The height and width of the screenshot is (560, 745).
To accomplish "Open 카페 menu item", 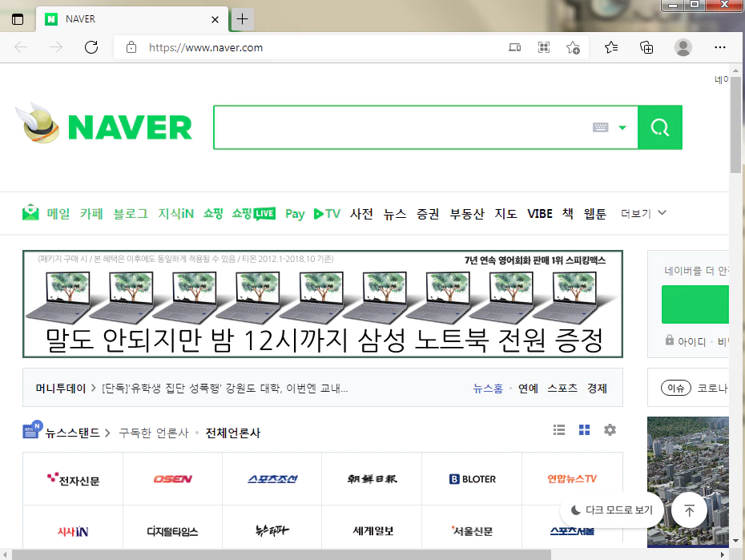I will pyautogui.click(x=91, y=214).
